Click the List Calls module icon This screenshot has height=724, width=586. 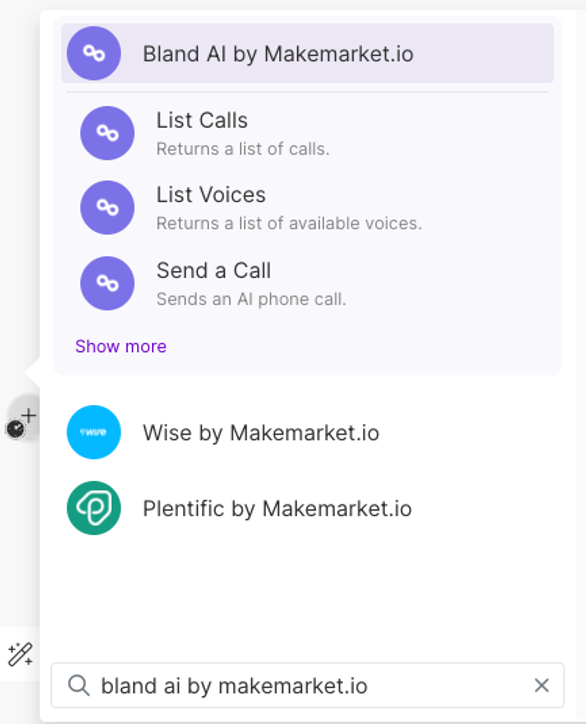(x=107, y=133)
